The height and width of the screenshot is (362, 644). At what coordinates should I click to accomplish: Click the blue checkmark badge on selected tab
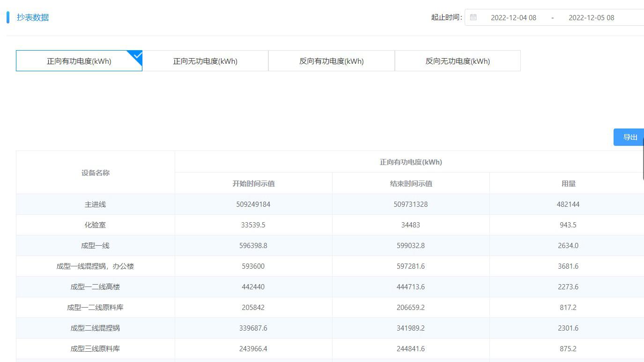137,55
